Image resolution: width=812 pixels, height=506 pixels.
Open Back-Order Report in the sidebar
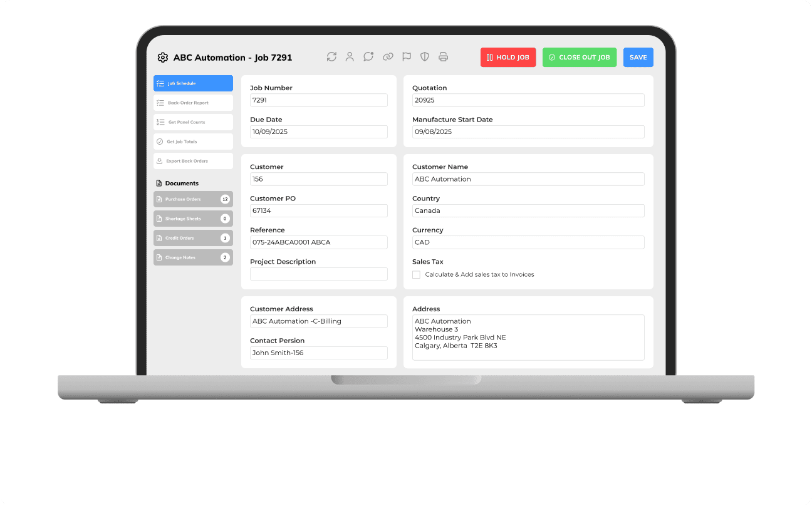click(193, 103)
